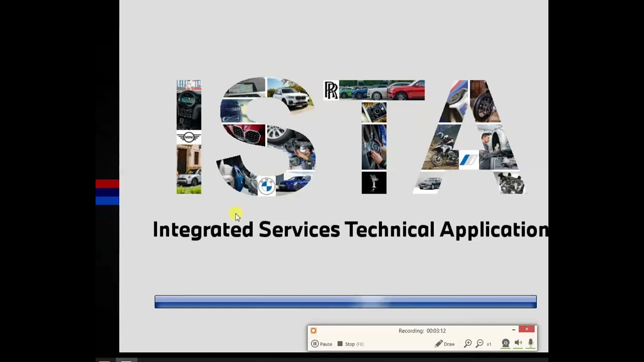Pause the screen recording

tap(321, 344)
